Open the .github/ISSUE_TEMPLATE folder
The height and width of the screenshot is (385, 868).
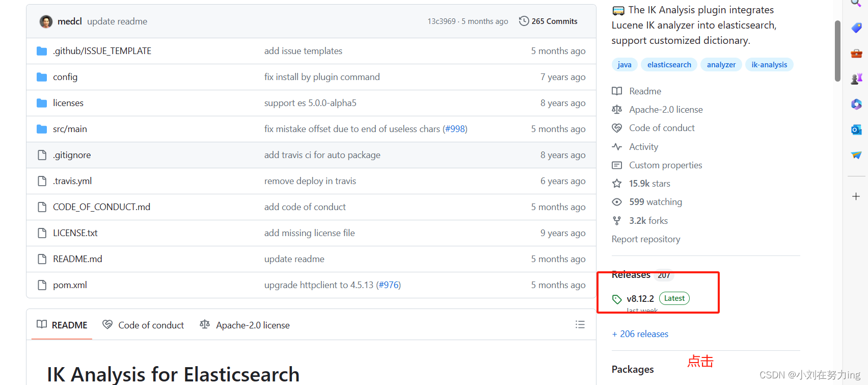[x=102, y=51]
